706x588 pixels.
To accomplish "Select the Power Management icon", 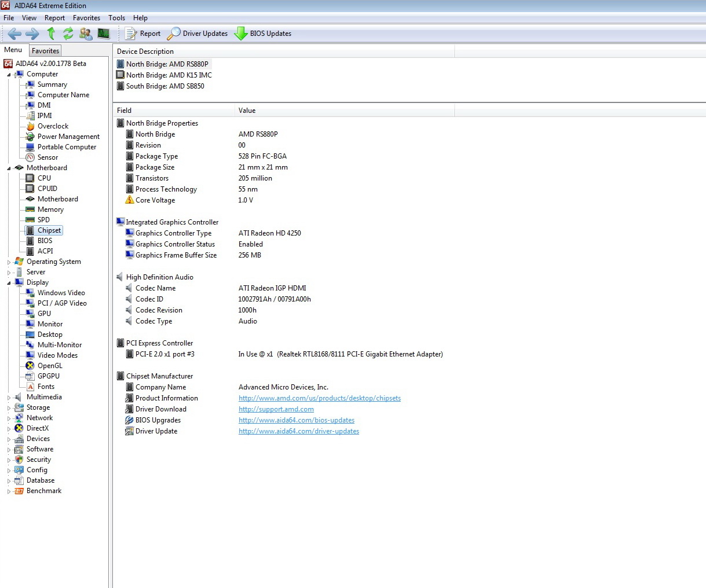I will 30,137.
